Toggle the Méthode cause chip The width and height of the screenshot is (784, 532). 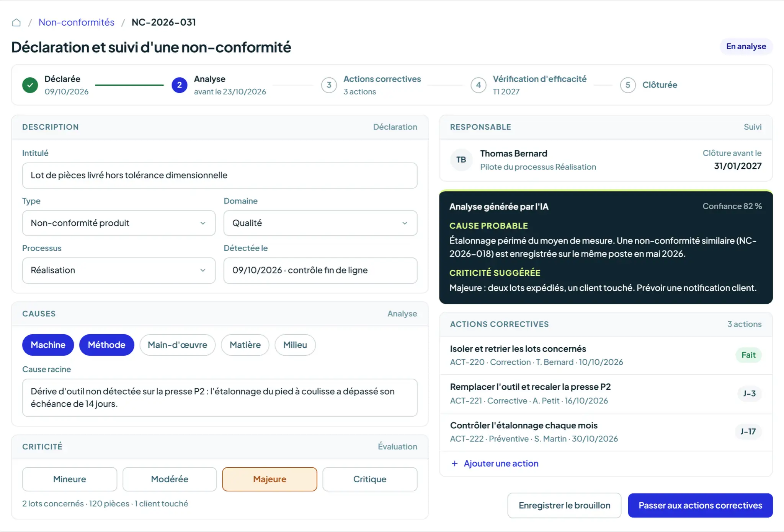(x=107, y=345)
